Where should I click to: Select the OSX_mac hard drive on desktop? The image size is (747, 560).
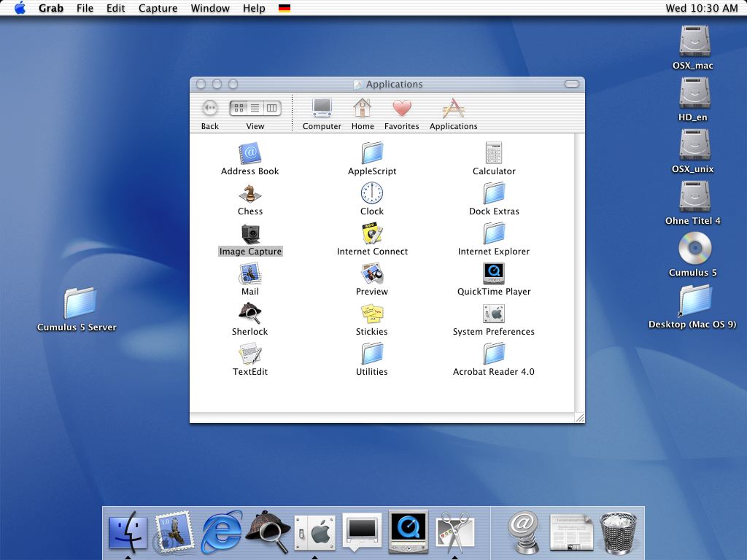(x=694, y=41)
